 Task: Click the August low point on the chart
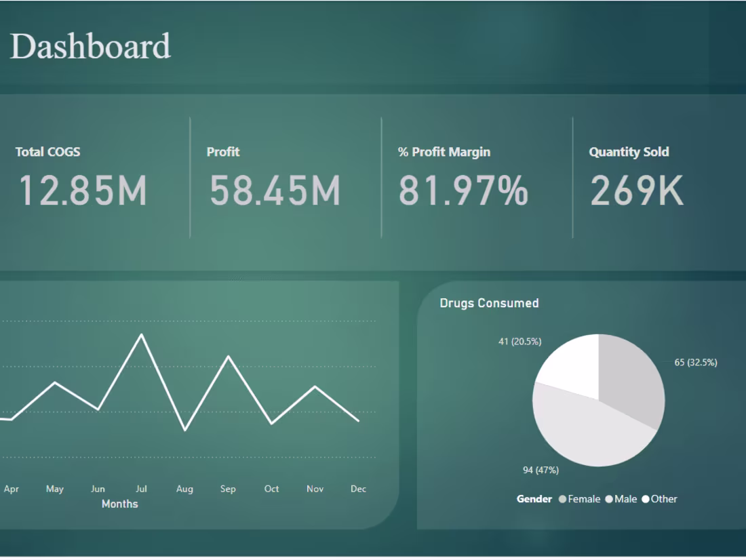pyautogui.click(x=184, y=431)
